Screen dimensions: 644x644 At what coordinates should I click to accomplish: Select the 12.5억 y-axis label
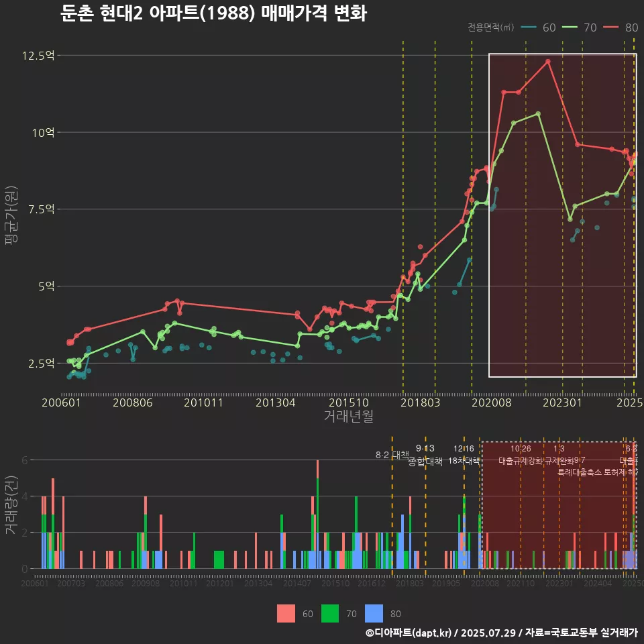coord(38,56)
